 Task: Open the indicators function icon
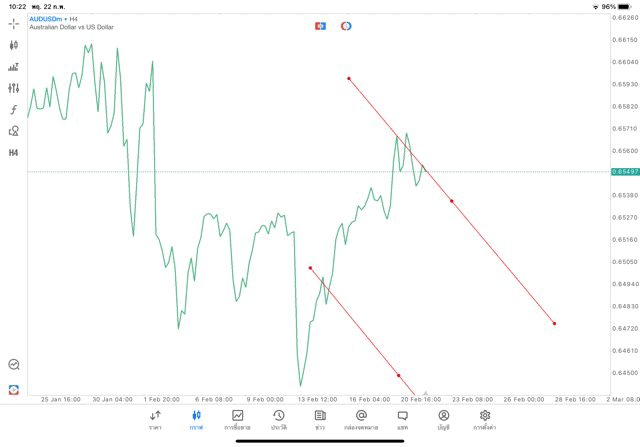point(13,109)
